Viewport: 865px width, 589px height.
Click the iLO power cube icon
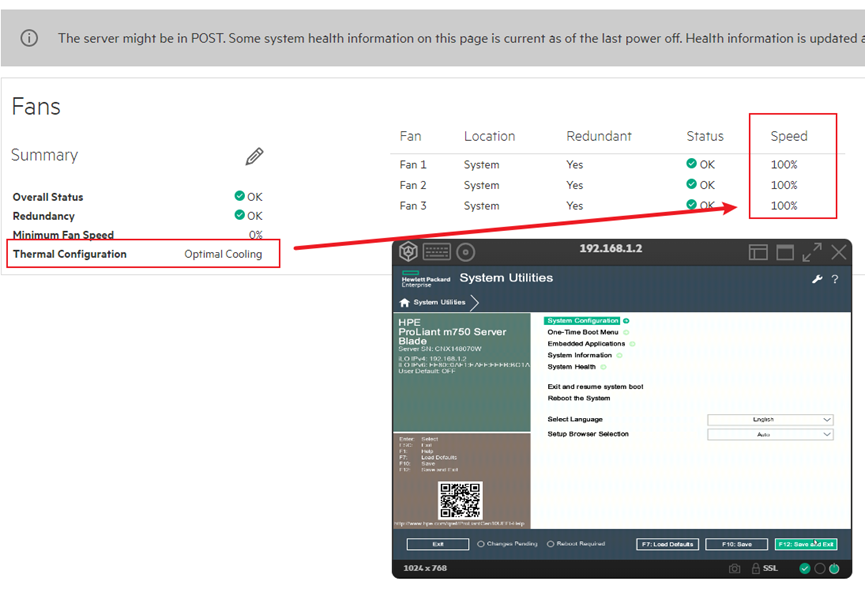click(408, 252)
